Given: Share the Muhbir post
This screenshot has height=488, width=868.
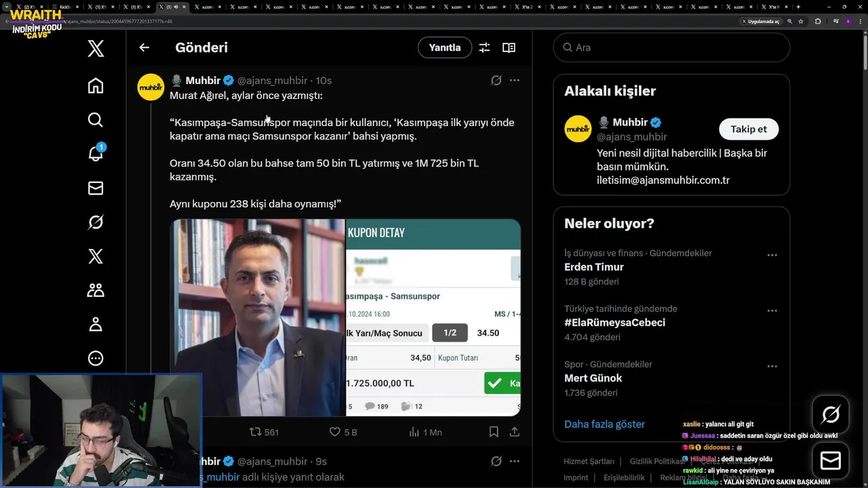Looking at the screenshot, I should tap(515, 432).
